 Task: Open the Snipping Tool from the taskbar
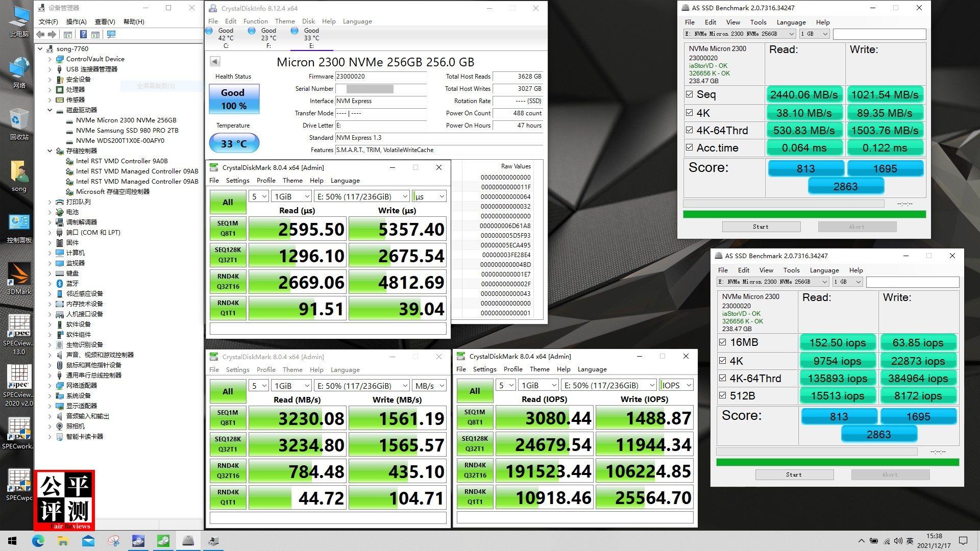point(113,541)
